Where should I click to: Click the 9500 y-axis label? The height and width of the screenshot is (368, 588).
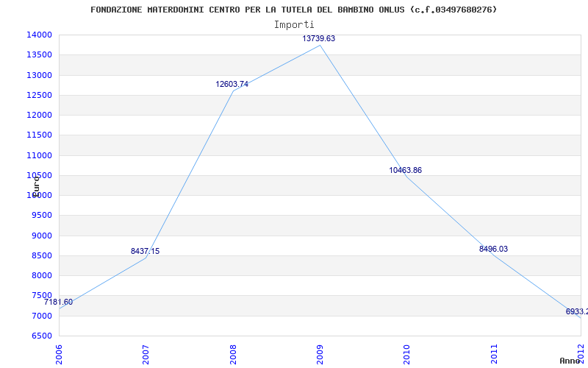point(41,216)
